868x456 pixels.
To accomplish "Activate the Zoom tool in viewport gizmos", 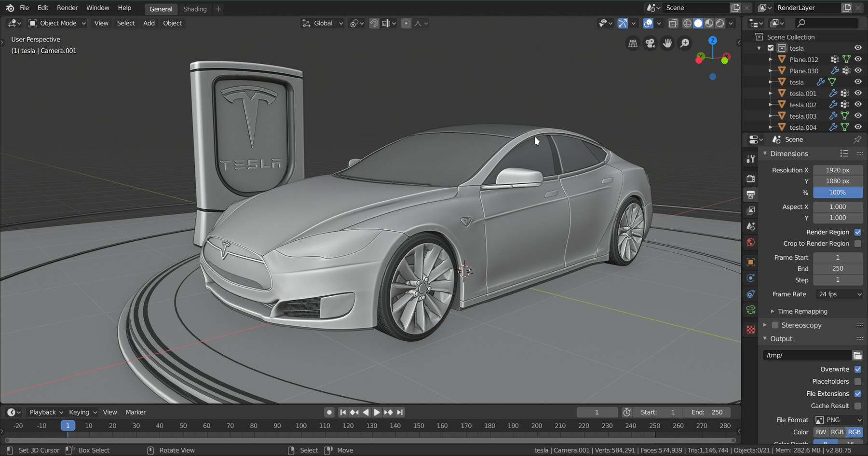I will coord(684,43).
